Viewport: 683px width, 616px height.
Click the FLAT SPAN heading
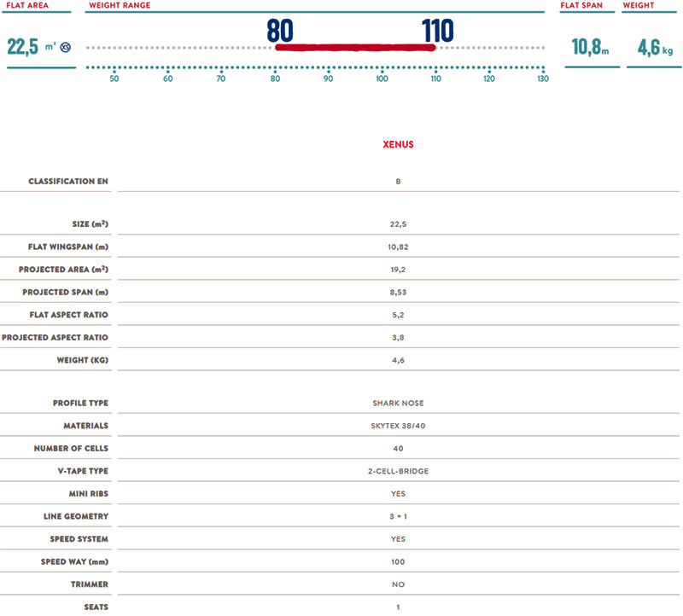pyautogui.click(x=581, y=5)
